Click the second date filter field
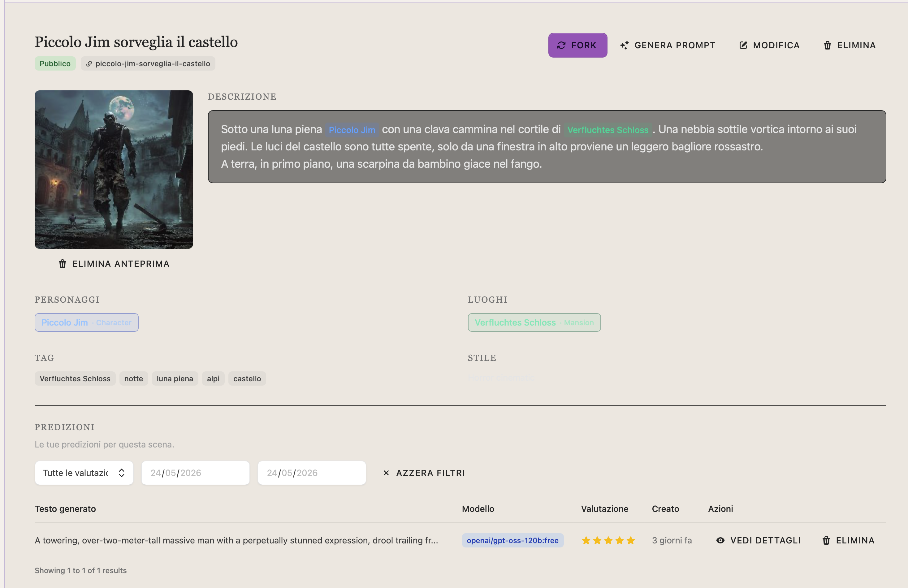Image resolution: width=908 pixels, height=588 pixels. point(312,473)
